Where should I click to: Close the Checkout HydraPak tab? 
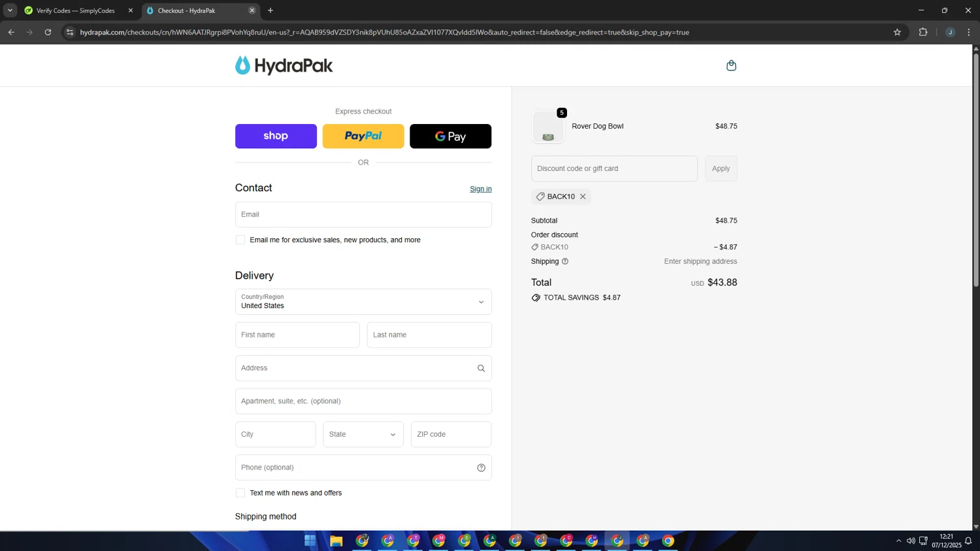pyautogui.click(x=252, y=10)
